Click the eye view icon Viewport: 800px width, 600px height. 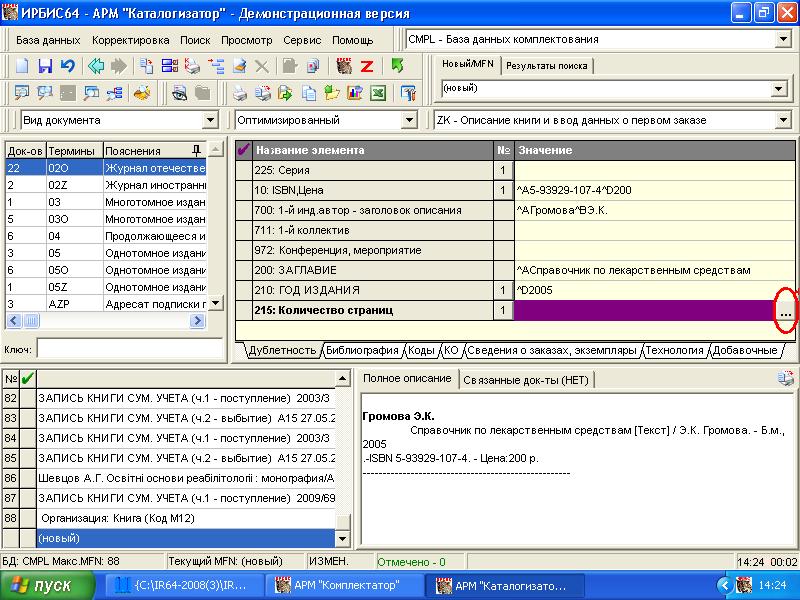(x=179, y=93)
